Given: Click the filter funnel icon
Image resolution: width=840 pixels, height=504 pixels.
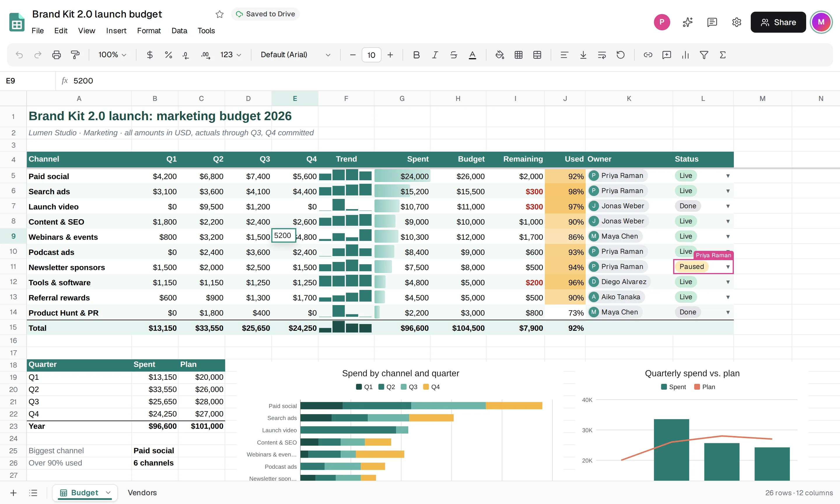Looking at the screenshot, I should pos(704,55).
